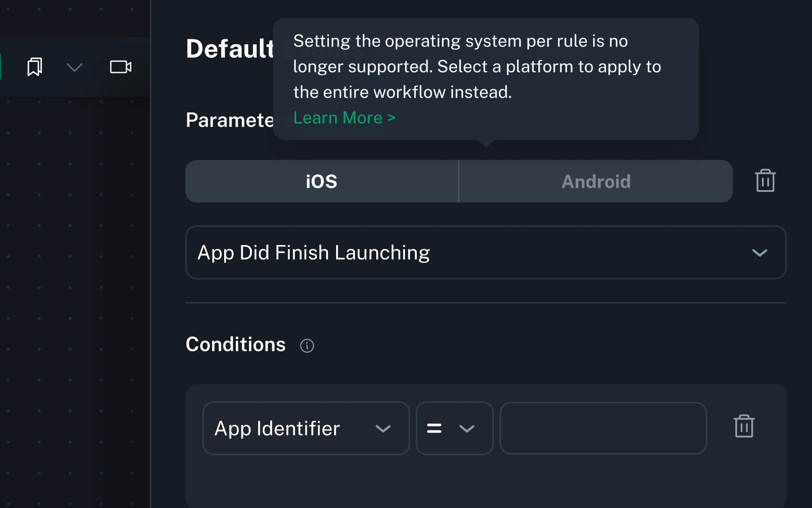Switch the platform toggle to Android
The image size is (812, 508).
point(595,182)
